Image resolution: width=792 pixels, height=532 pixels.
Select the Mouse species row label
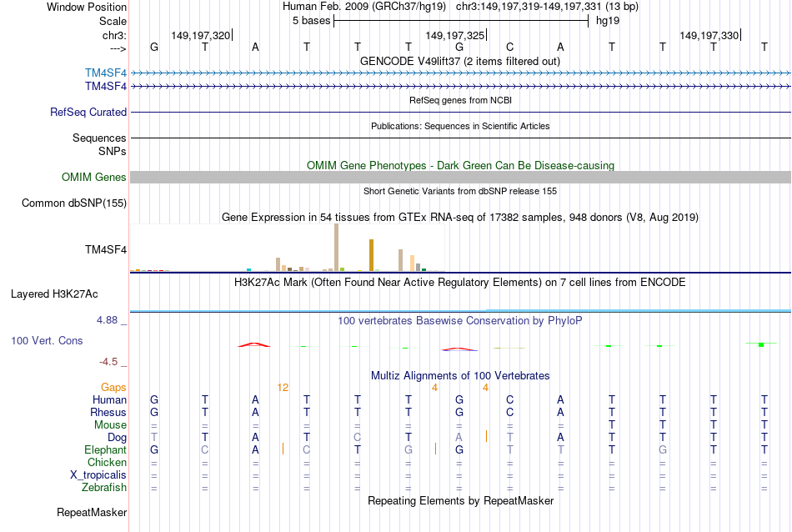tap(110, 425)
